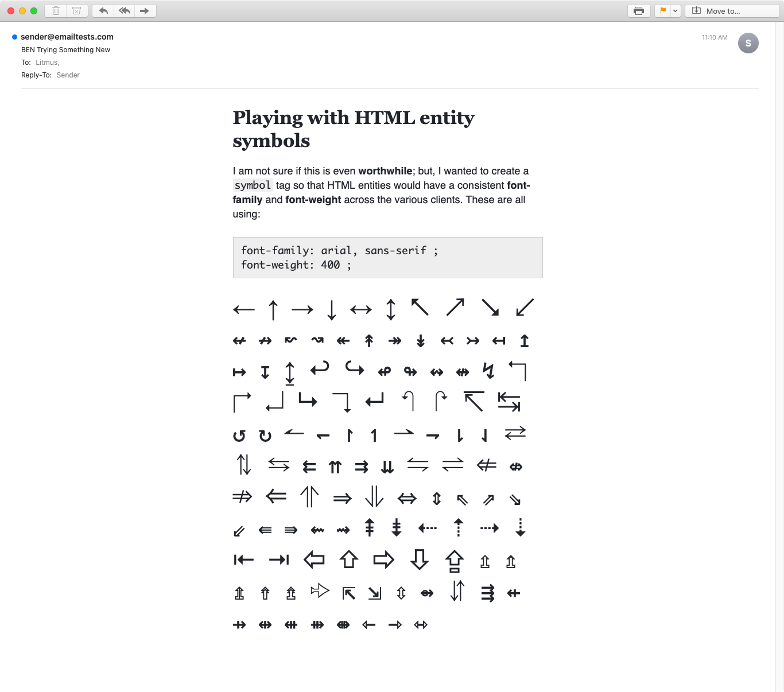Click the sender avatar circle labeled S
This screenshot has height=692, width=784.
tap(748, 43)
